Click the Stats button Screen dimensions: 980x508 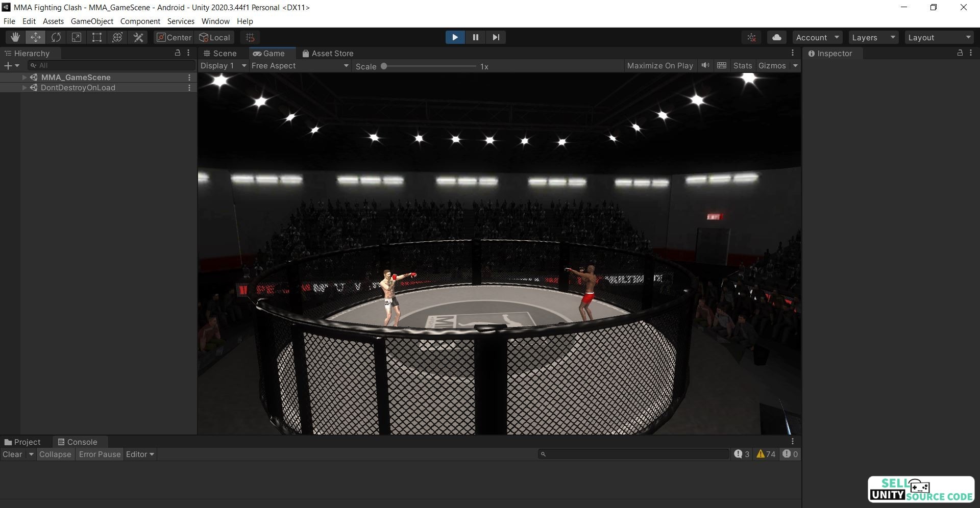(x=742, y=66)
